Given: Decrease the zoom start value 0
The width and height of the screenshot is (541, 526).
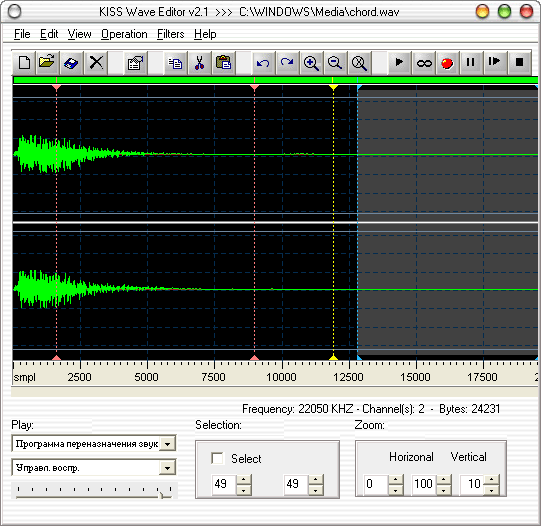Looking at the screenshot, I should click(x=396, y=490).
